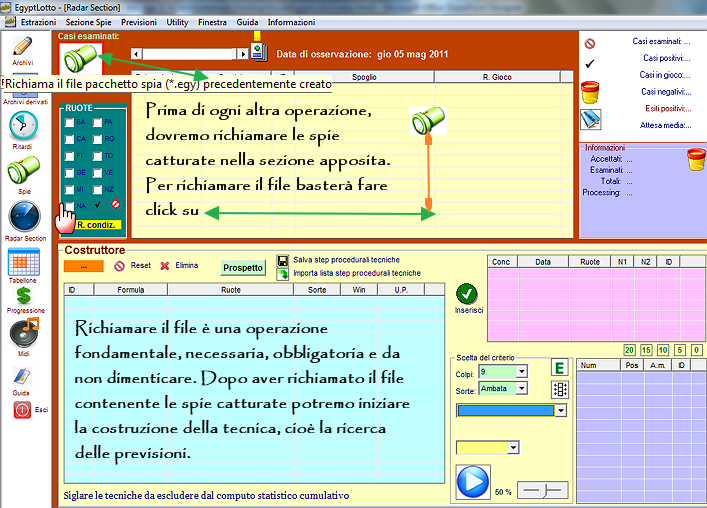The height and width of the screenshot is (508, 707).
Task: Click the red prohibition icon next to Casi esaminati
Action: (x=590, y=43)
